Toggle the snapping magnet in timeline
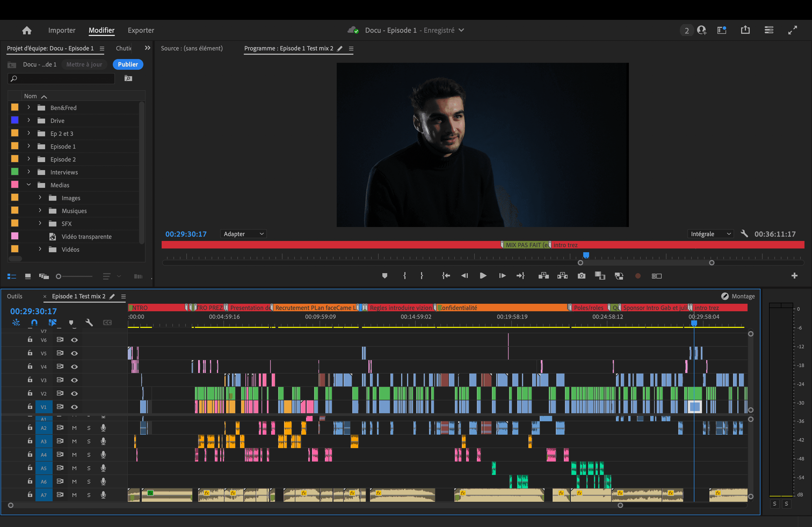The height and width of the screenshot is (527, 812). click(x=34, y=322)
